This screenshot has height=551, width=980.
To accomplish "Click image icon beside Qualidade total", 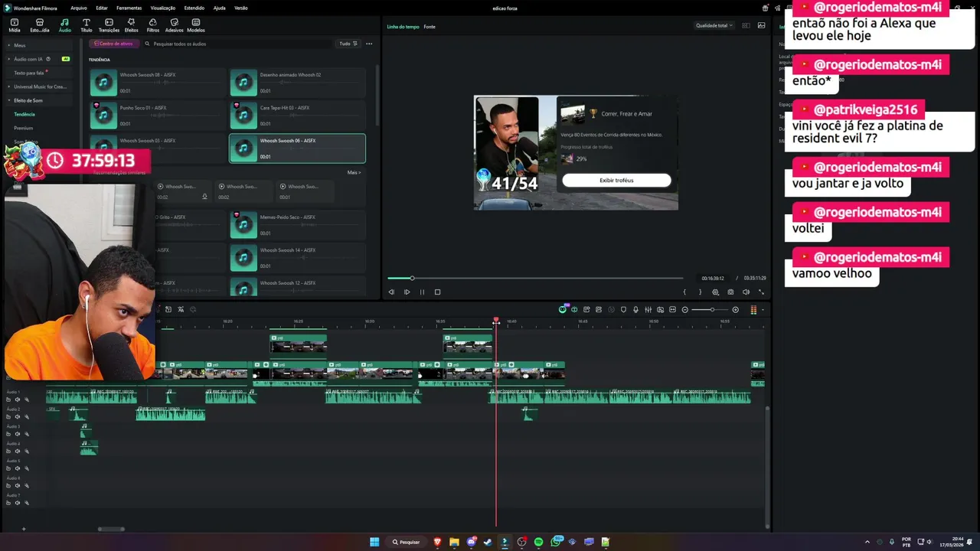I will click(x=761, y=25).
